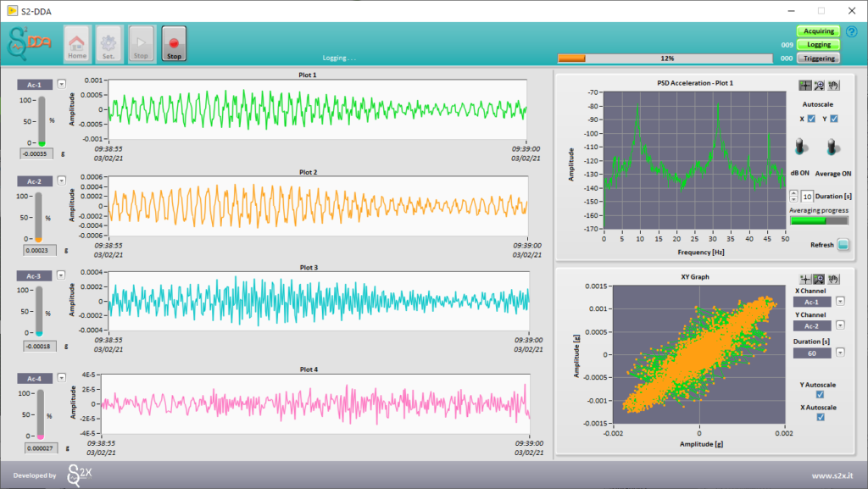Viewport: 868px width, 489px height.
Task: Open help via the question mark icon
Action: click(x=851, y=31)
